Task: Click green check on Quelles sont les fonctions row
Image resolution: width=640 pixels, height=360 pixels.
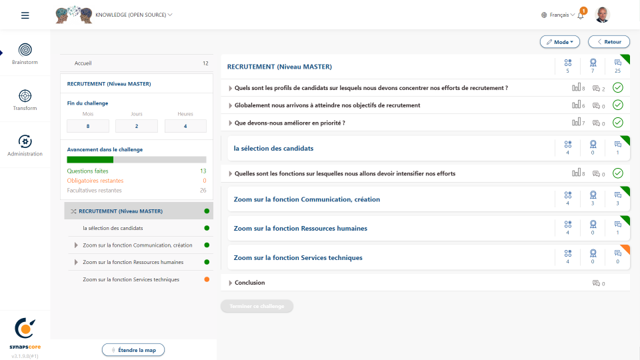Action: tap(618, 173)
